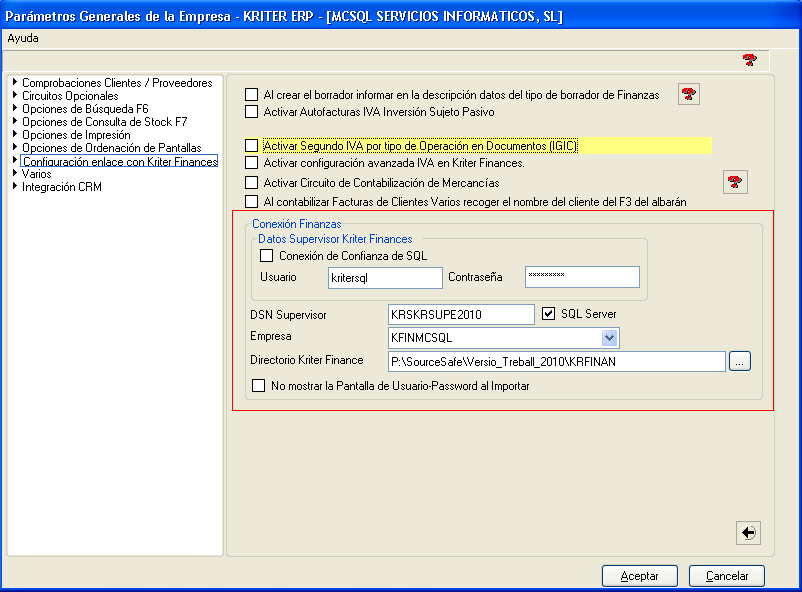Screen dimensions: 802x592
Task: Click the Usuario field containing kritersql
Action: [x=385, y=278]
